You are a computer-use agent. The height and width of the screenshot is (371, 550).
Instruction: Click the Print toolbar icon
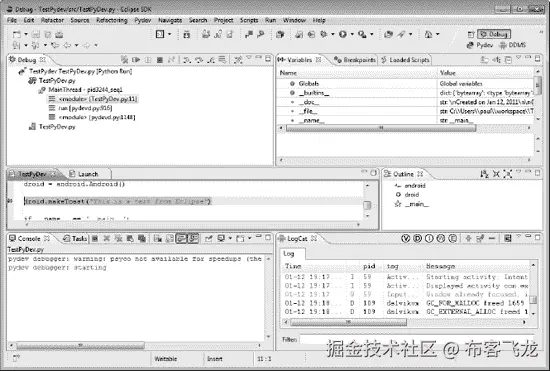[x=59, y=34]
